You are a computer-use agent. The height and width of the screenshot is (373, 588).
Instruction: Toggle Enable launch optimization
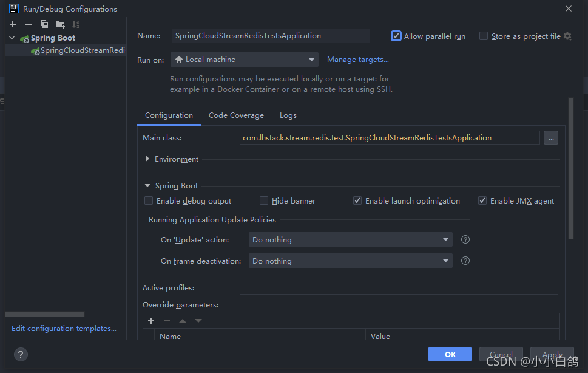(357, 200)
